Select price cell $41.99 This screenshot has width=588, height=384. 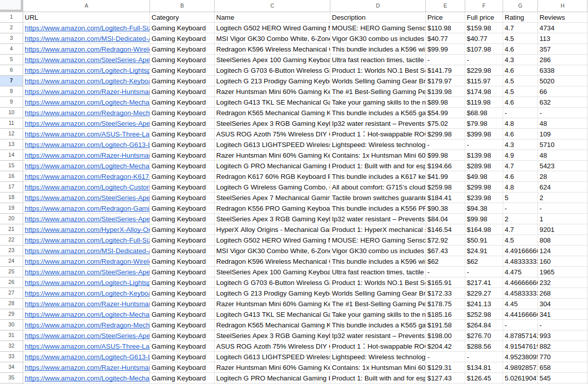point(445,177)
